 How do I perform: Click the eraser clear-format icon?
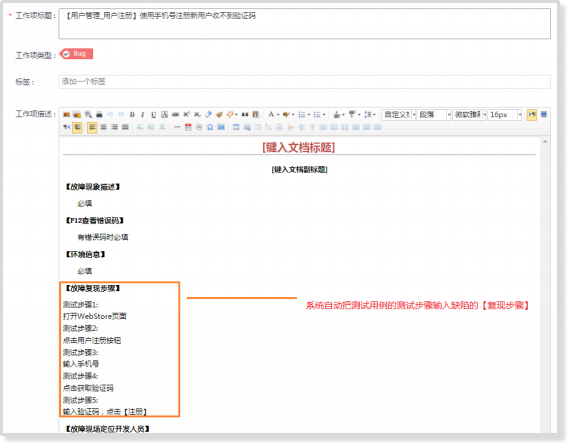pyautogui.click(x=208, y=115)
